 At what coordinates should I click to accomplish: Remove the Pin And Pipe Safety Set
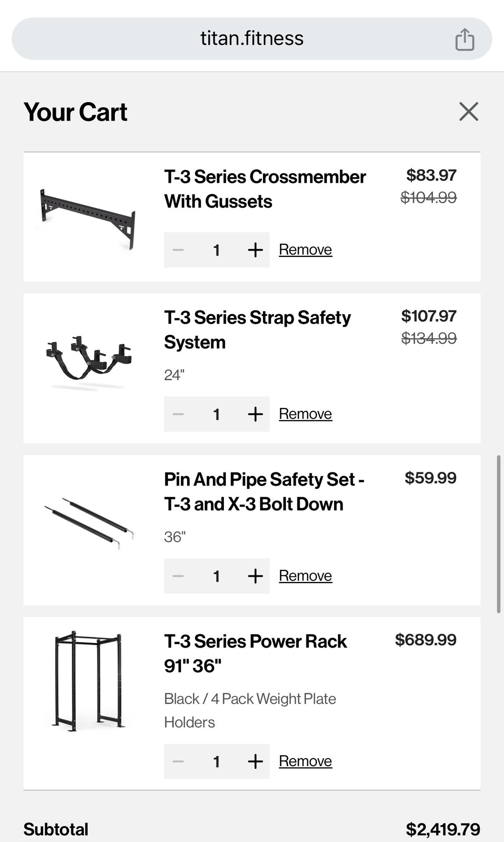[305, 575]
